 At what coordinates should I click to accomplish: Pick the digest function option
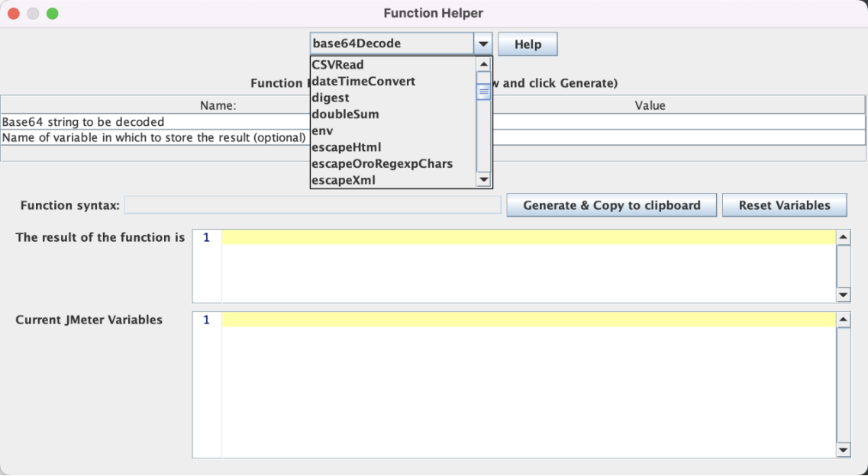pyautogui.click(x=331, y=98)
